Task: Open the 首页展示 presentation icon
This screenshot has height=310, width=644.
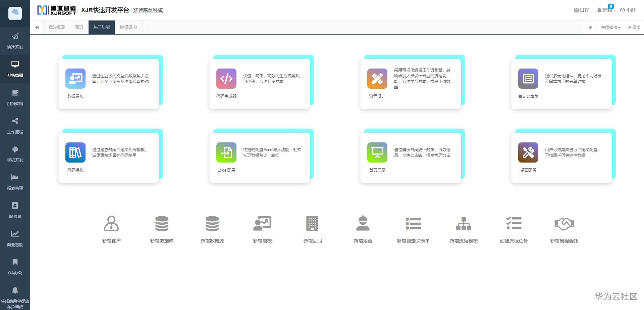Action: (x=377, y=152)
